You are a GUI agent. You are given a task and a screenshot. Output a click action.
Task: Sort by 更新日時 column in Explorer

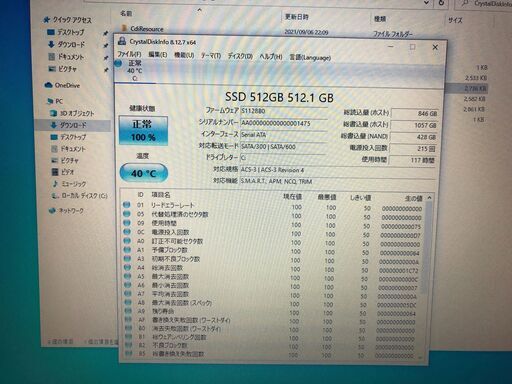[296, 17]
